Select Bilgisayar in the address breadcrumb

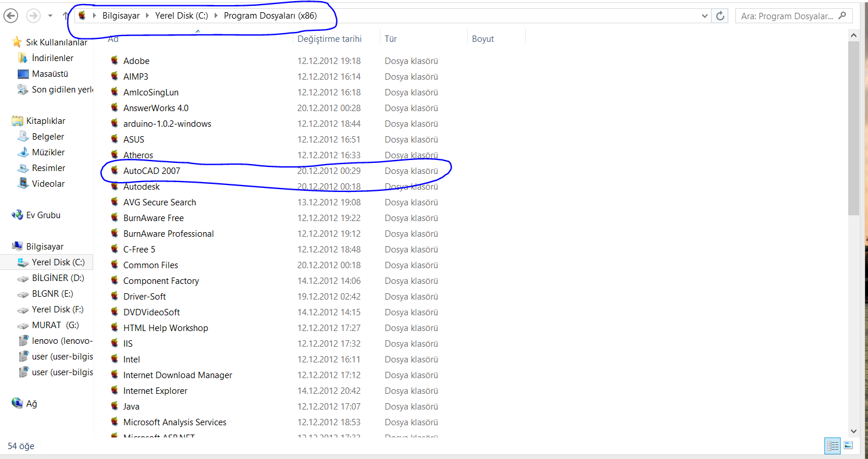121,16
